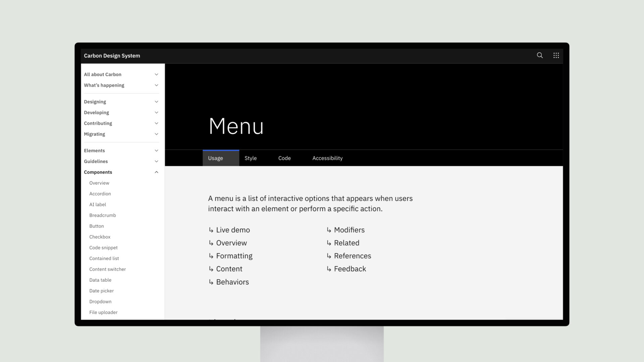
Task: Navigate to Modifiers section link
Action: pyautogui.click(x=349, y=229)
